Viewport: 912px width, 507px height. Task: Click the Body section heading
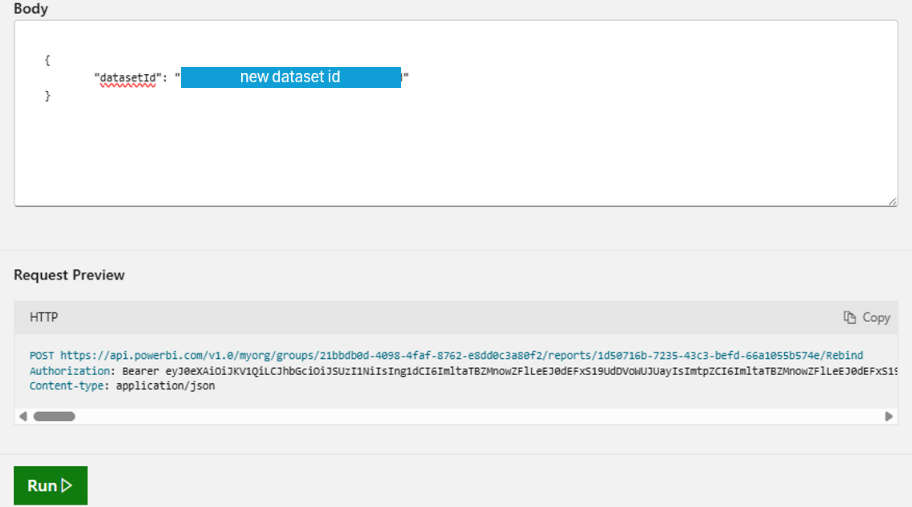(x=30, y=9)
